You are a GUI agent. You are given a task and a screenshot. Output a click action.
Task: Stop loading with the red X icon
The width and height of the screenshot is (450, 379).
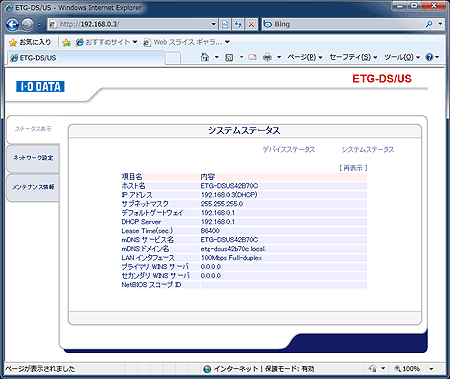click(x=251, y=24)
